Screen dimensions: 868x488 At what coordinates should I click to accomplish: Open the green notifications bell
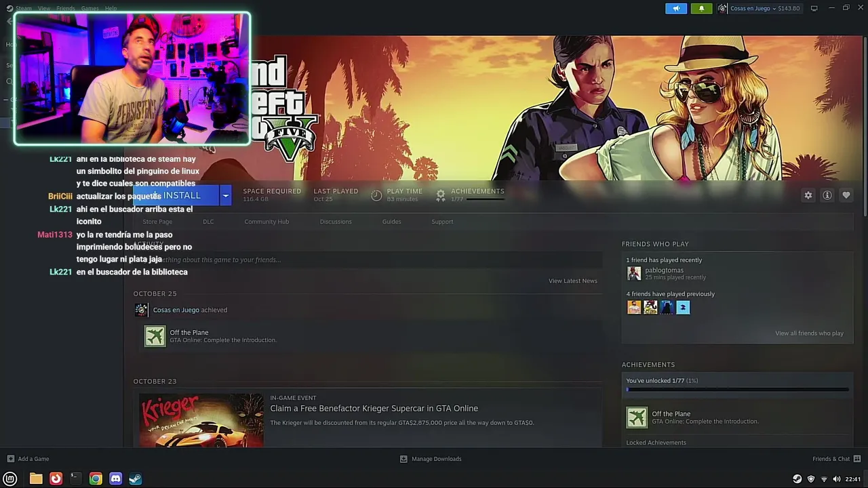coord(701,8)
